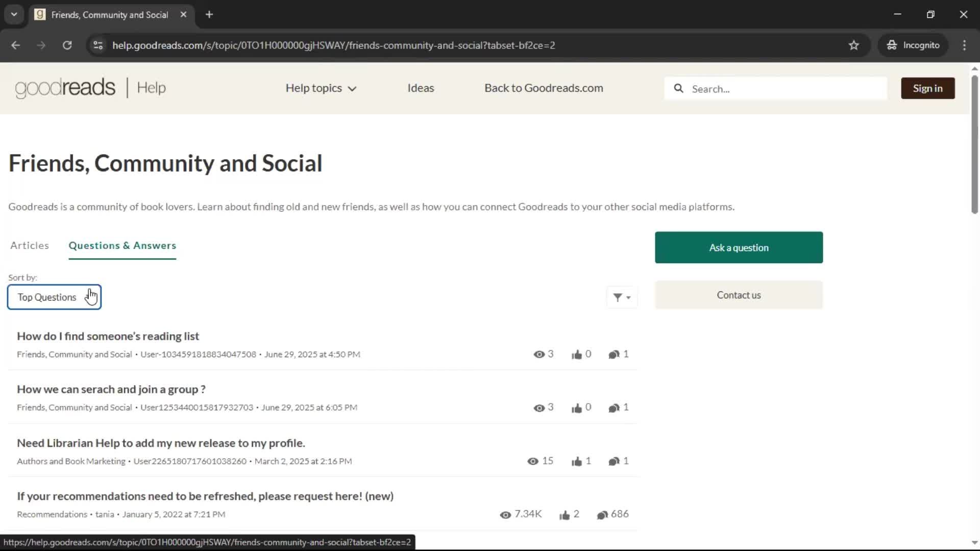Click 'June 29, 2025 at 4:50 PM' timestamp
Screen dimensions: 980x551
click(x=312, y=355)
